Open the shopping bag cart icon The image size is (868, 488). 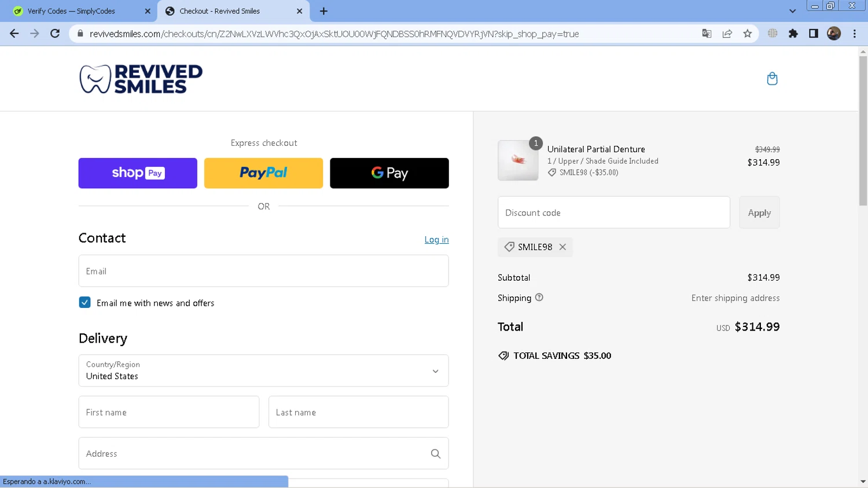click(x=772, y=79)
